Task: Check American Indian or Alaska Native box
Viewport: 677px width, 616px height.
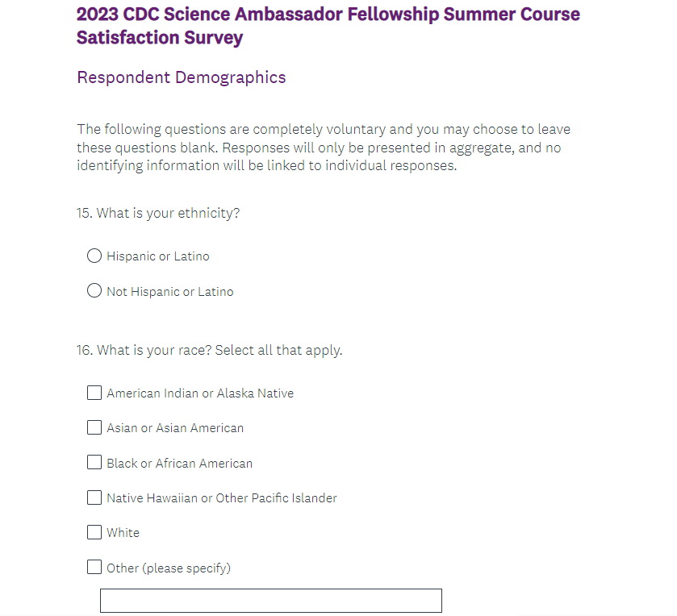Action: tap(94, 393)
